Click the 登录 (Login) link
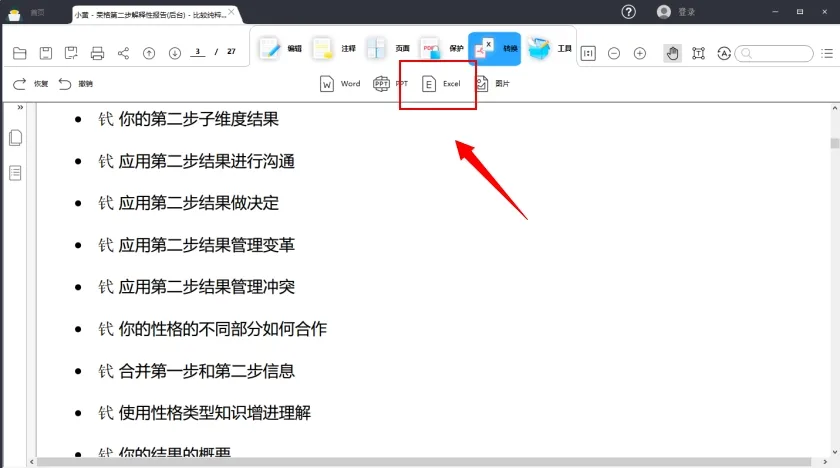Viewport: 840px width, 468px height. 687,12
